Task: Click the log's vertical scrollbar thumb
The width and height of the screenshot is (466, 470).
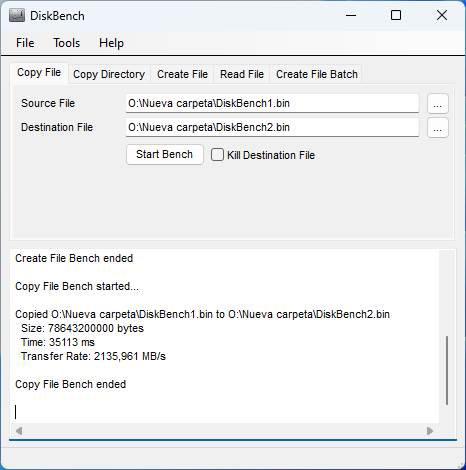Action: (447, 370)
